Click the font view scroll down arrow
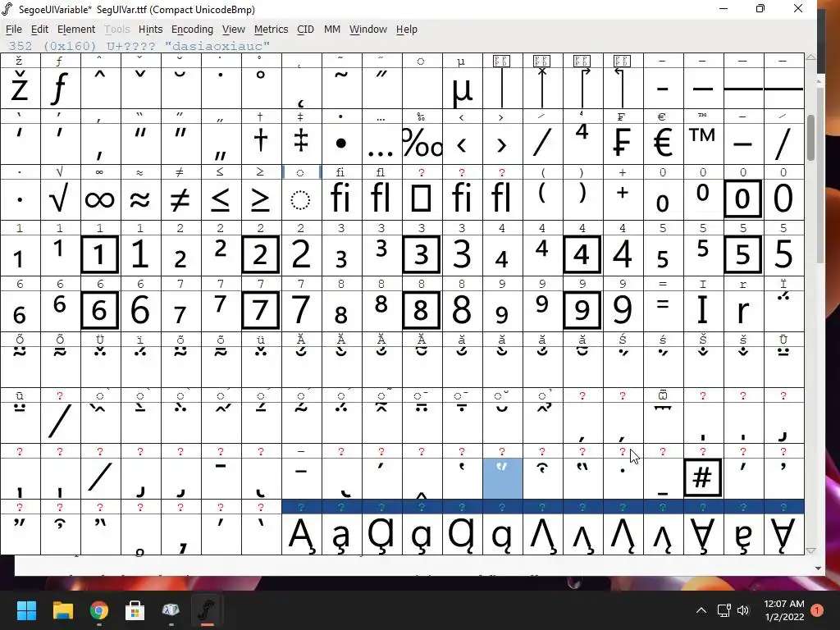840x630 pixels. pos(811,550)
